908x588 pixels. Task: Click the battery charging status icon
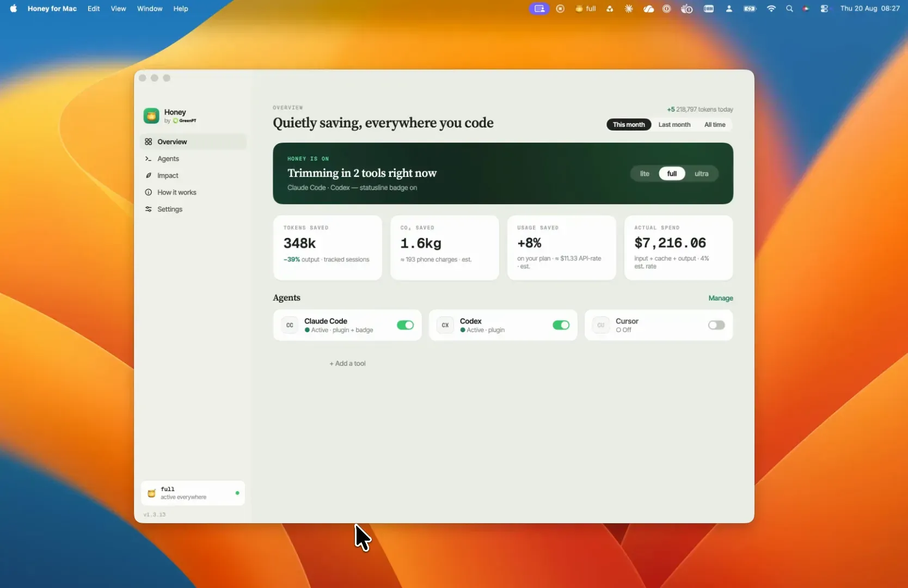click(750, 9)
